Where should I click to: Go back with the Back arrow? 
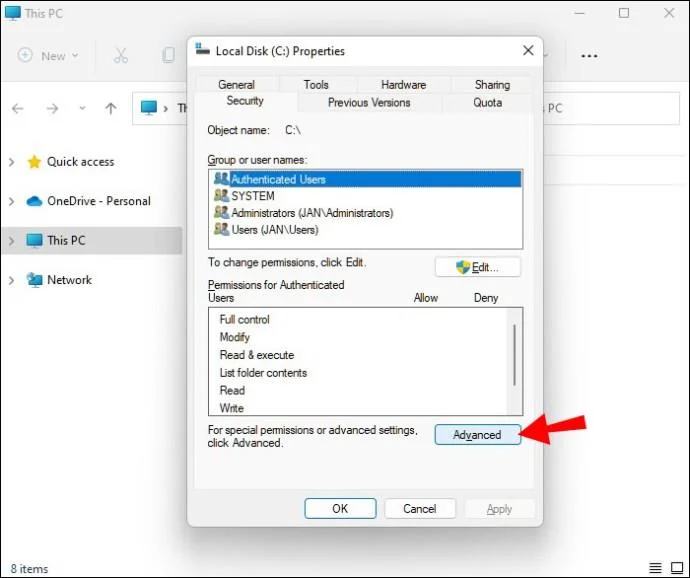point(18,108)
